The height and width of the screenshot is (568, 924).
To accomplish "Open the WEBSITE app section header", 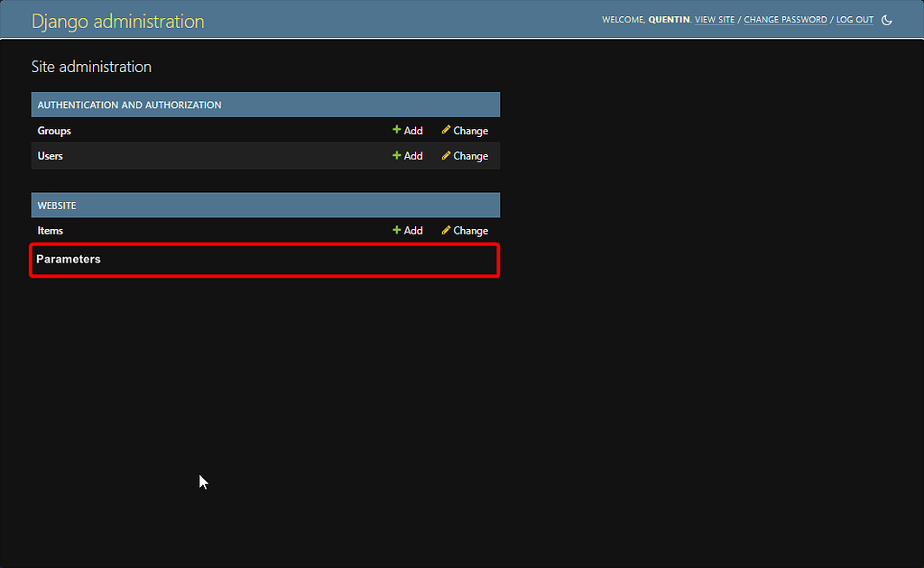I will 57,205.
